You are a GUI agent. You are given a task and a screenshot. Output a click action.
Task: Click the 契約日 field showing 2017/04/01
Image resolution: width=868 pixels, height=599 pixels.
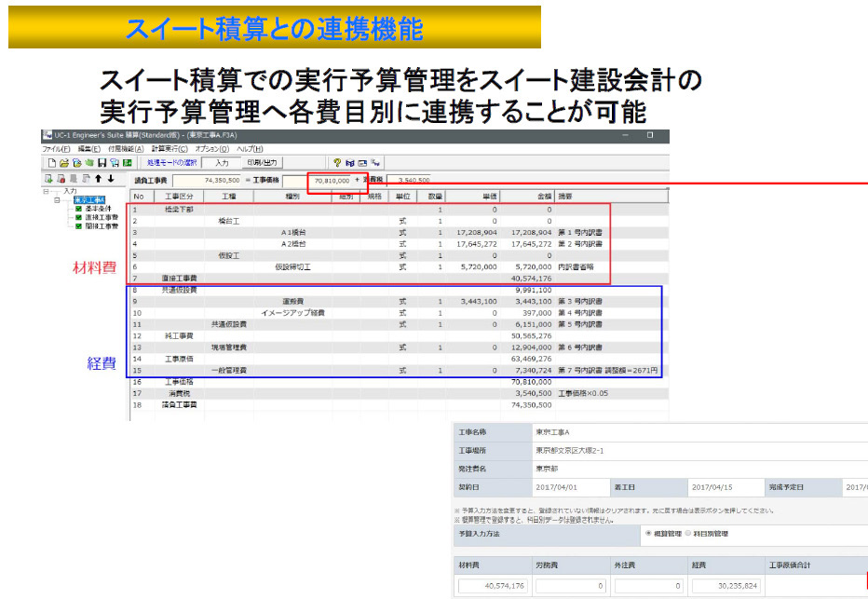coord(570,488)
